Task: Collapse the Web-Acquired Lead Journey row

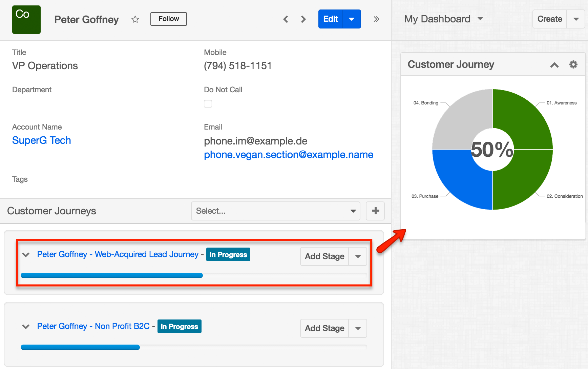Action: (x=26, y=255)
